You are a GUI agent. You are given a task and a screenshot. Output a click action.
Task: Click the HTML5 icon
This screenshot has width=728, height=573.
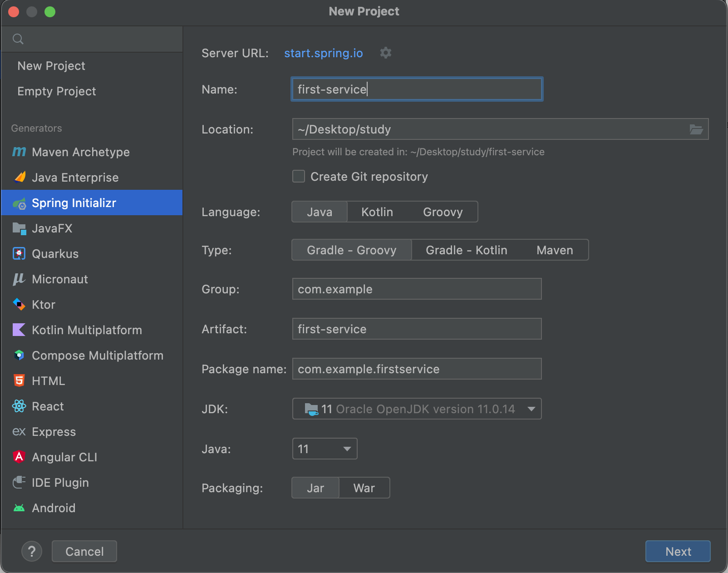coord(19,380)
